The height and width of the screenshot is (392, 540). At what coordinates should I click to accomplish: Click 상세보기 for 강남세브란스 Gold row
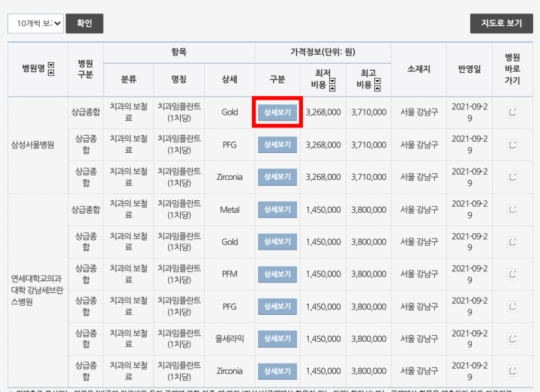(x=277, y=241)
